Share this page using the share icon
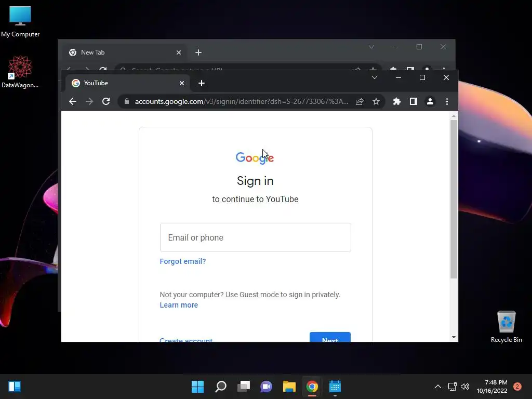Screen dimensions: 532x399 pyautogui.click(x=360, y=101)
